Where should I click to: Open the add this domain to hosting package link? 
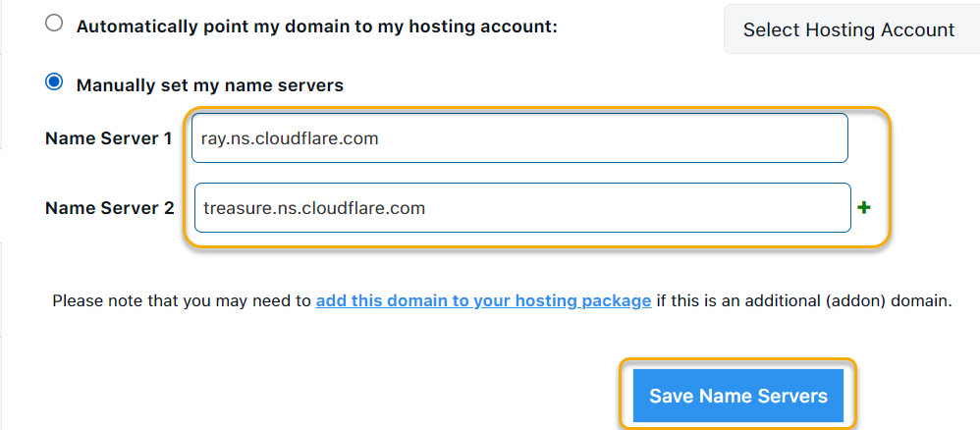pyautogui.click(x=483, y=300)
